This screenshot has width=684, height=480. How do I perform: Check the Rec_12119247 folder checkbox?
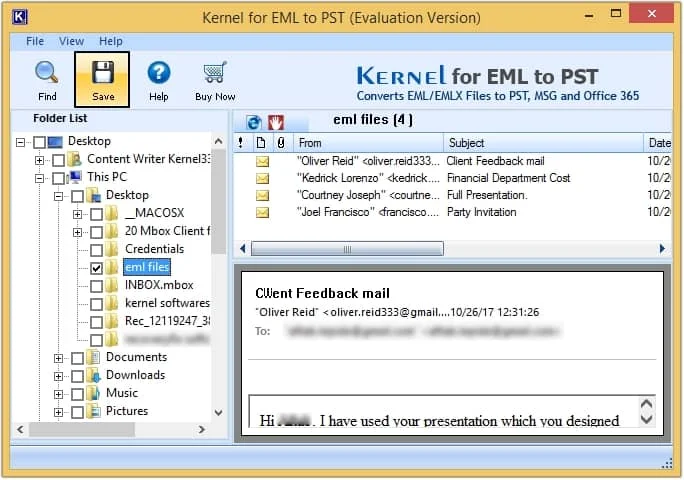coord(96,322)
